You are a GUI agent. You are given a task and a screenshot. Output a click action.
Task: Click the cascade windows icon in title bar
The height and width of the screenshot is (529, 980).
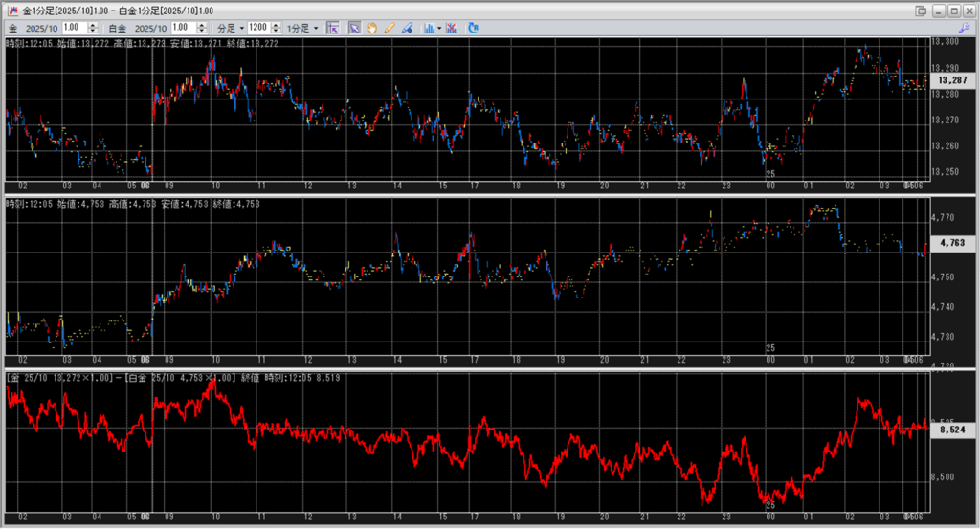[x=921, y=11]
